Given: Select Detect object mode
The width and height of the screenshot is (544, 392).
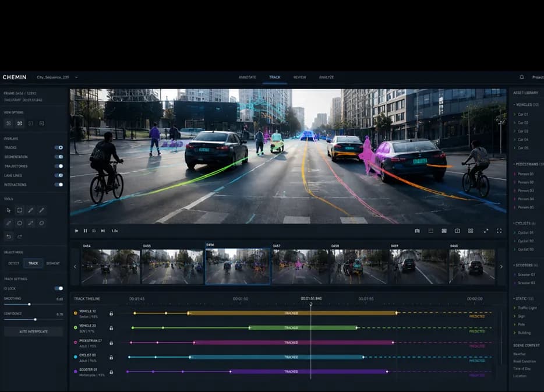Looking at the screenshot, I should [14, 263].
